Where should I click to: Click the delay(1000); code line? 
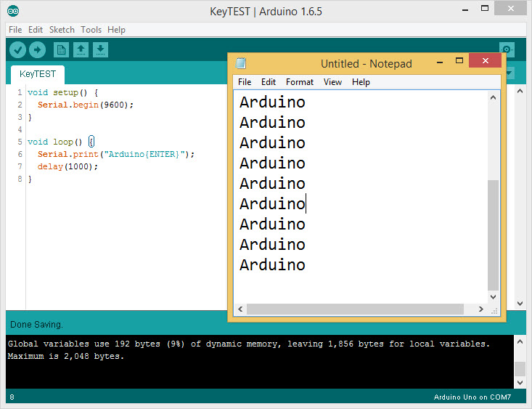[x=67, y=166]
